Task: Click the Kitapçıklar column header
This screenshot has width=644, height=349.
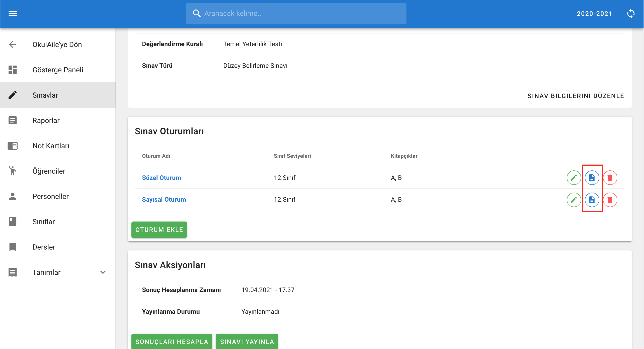Action: (x=404, y=156)
